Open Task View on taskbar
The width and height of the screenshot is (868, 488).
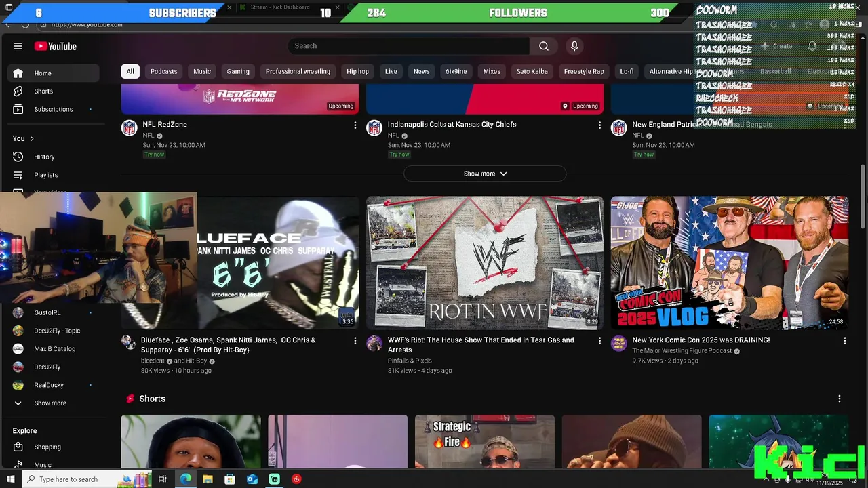[x=163, y=479]
